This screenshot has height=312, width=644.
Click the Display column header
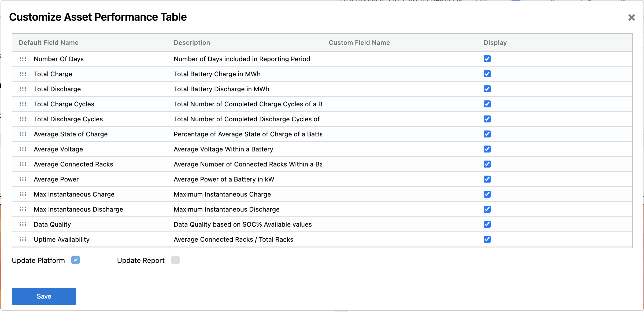click(495, 43)
